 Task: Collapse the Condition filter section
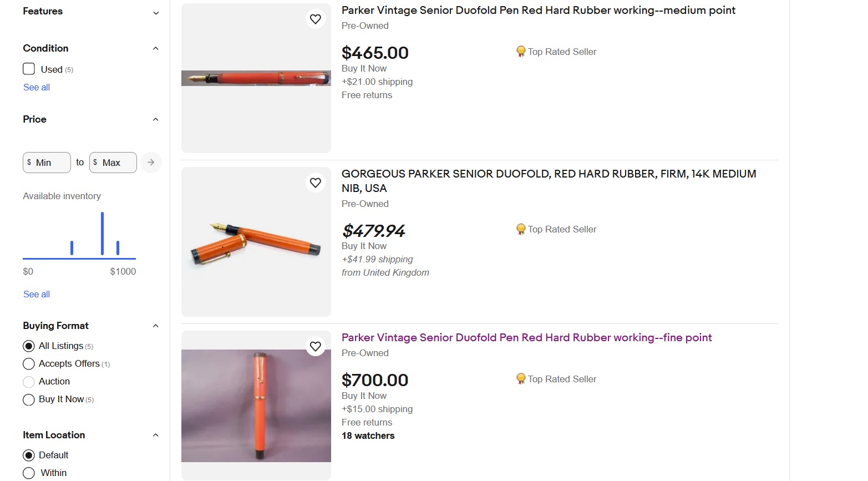(156, 48)
